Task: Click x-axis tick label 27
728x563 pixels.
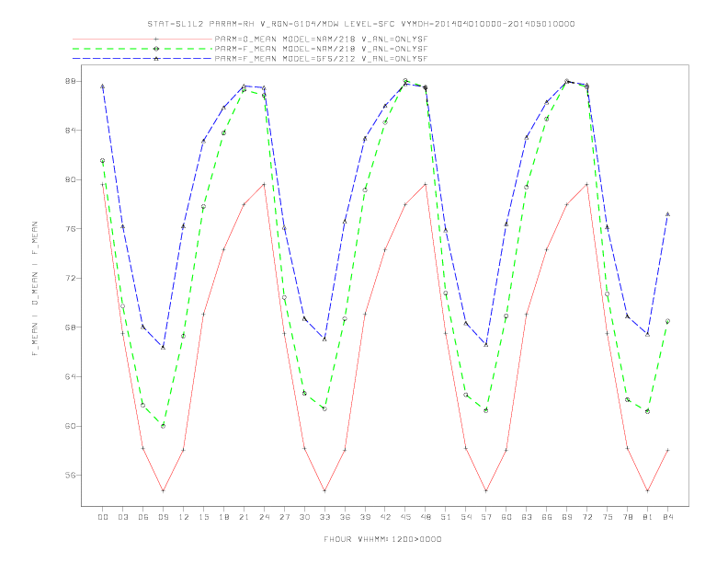Action: pyautogui.click(x=284, y=517)
